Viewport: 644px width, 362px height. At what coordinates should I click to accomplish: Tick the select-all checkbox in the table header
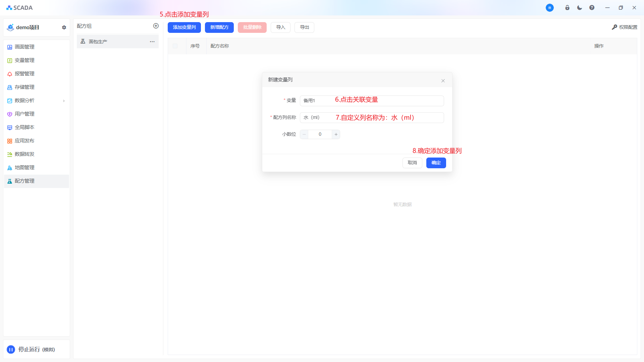point(175,46)
